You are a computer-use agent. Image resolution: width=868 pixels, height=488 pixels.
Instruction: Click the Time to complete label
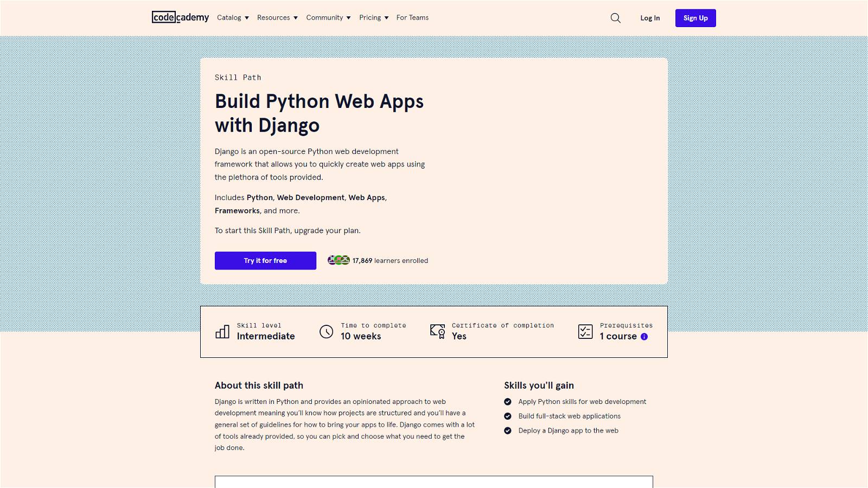(x=373, y=325)
